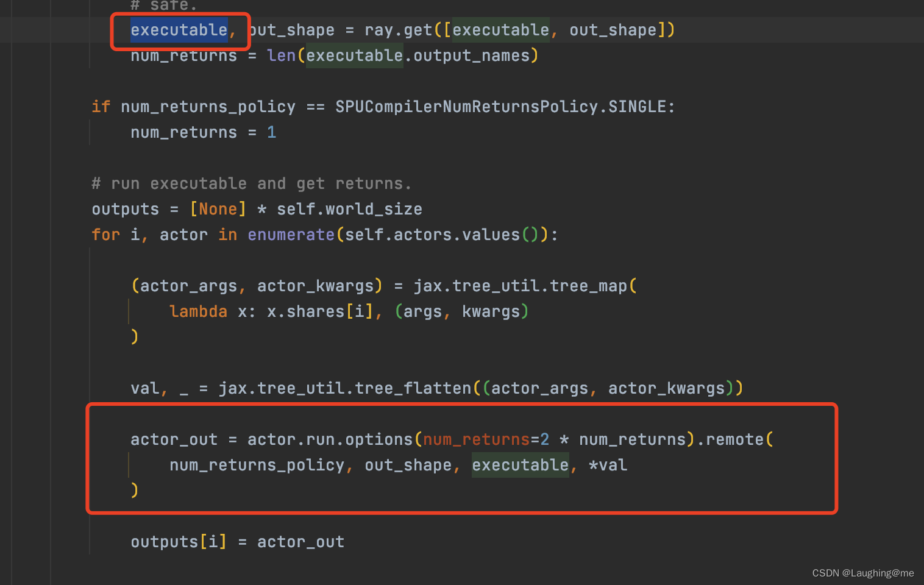Click '[None]' list literal
This screenshot has width=924, height=585.
tap(218, 209)
